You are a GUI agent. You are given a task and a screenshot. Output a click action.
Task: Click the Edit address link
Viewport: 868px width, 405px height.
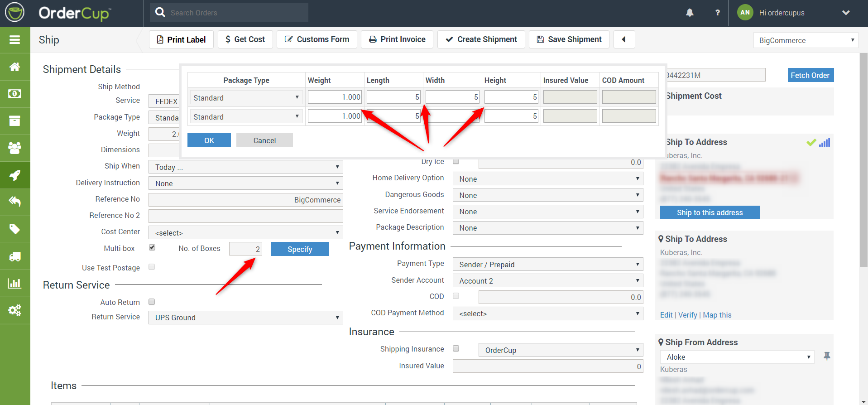[x=666, y=315]
